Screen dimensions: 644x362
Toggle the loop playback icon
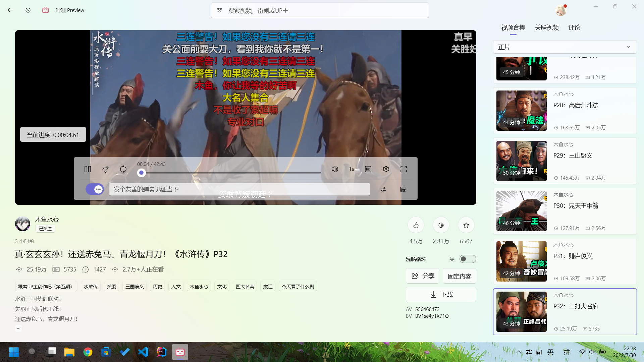click(x=123, y=169)
